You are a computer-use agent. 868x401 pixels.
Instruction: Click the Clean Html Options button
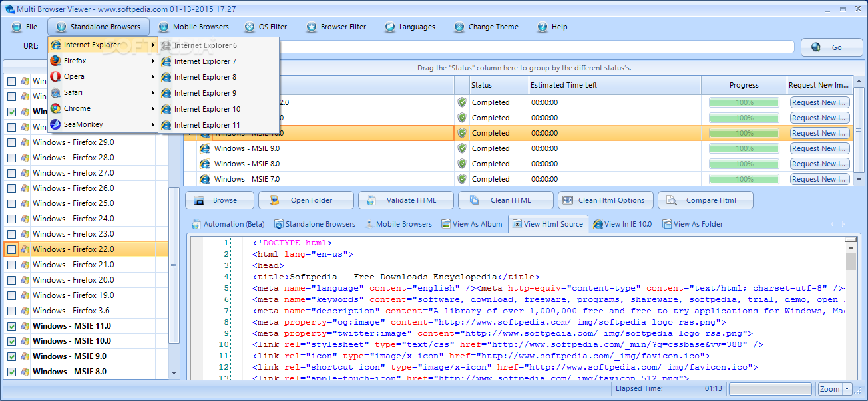pos(606,200)
